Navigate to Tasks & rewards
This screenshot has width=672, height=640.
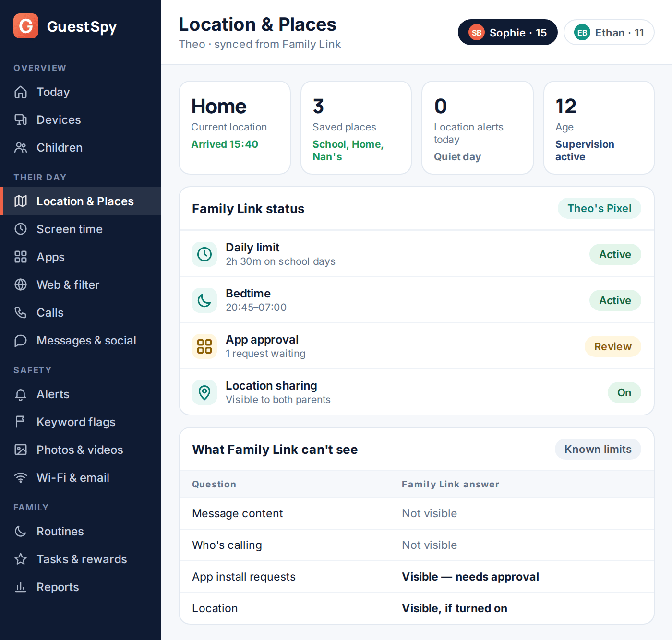coord(81,559)
